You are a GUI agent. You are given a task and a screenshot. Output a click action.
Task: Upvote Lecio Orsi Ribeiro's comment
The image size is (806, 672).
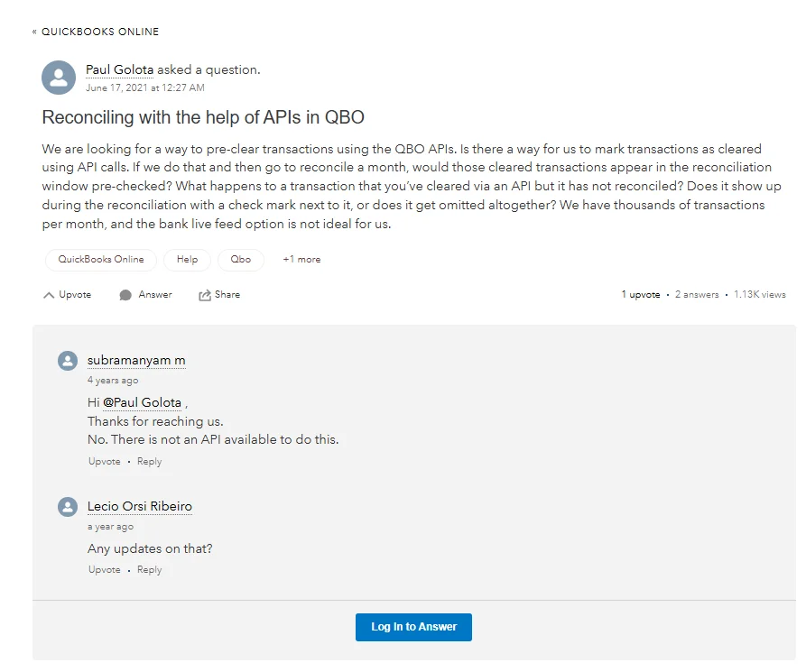[104, 570]
